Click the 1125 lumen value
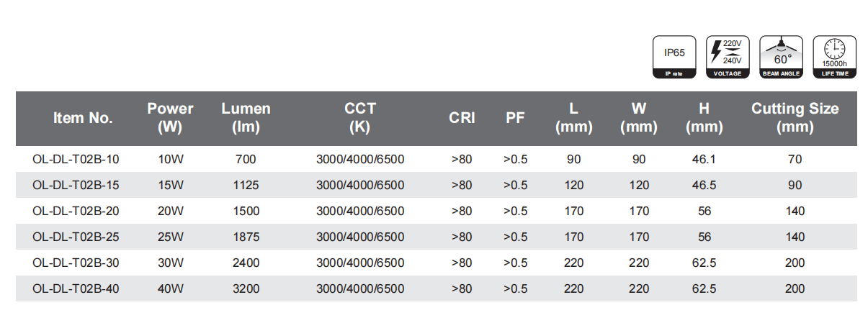The width and height of the screenshot is (868, 323). pos(246,186)
